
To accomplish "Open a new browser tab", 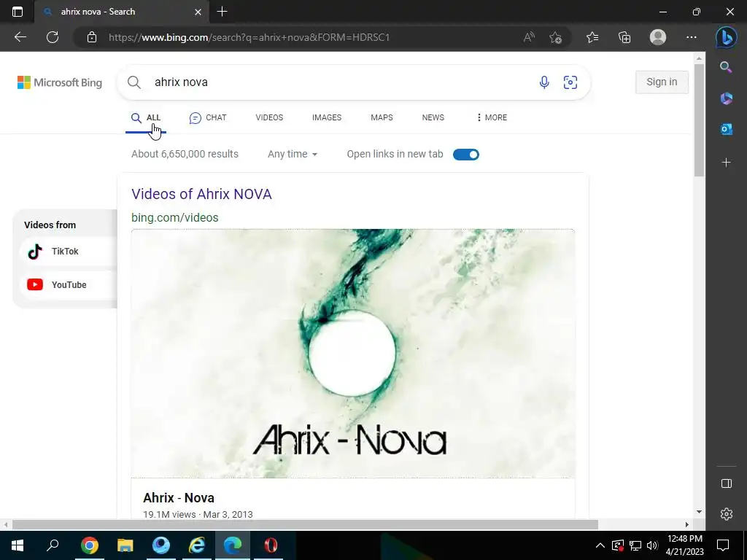I will pyautogui.click(x=222, y=12).
